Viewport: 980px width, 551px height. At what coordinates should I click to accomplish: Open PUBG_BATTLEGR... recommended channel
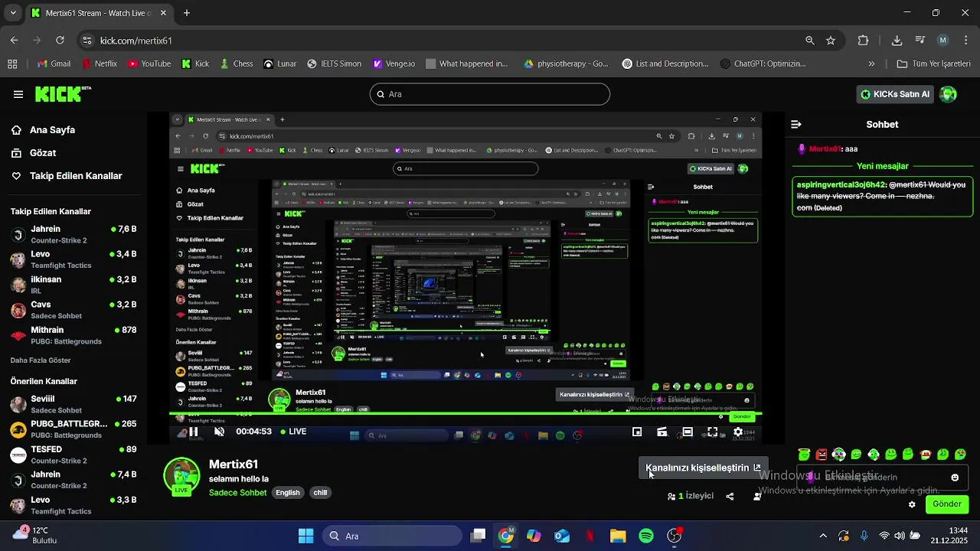(73, 429)
